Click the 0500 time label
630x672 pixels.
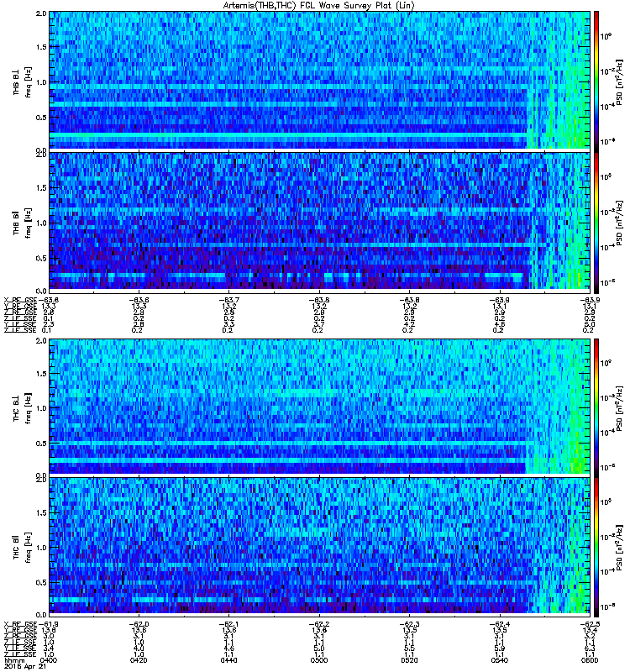tap(319, 660)
